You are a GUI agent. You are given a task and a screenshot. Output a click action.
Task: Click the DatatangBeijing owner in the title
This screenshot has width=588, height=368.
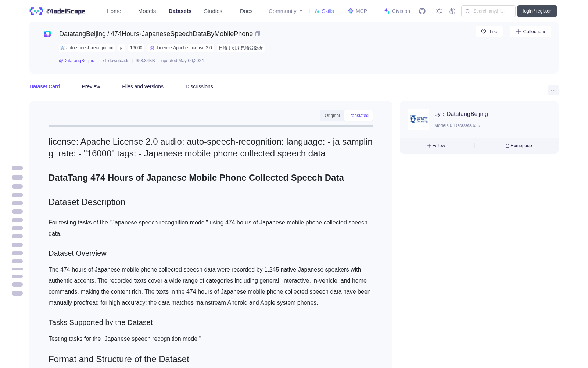pyautogui.click(x=82, y=34)
